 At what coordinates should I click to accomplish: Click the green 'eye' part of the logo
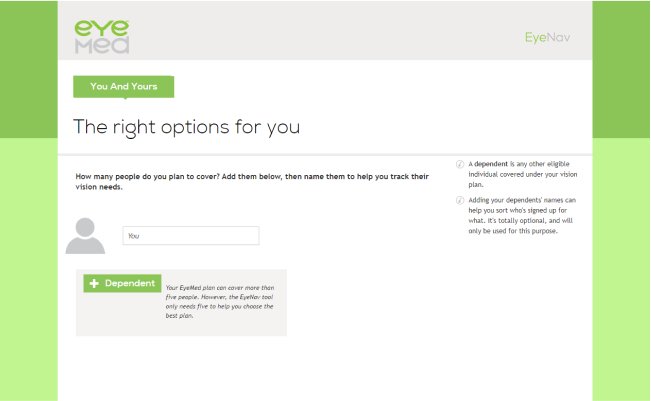[x=102, y=28]
